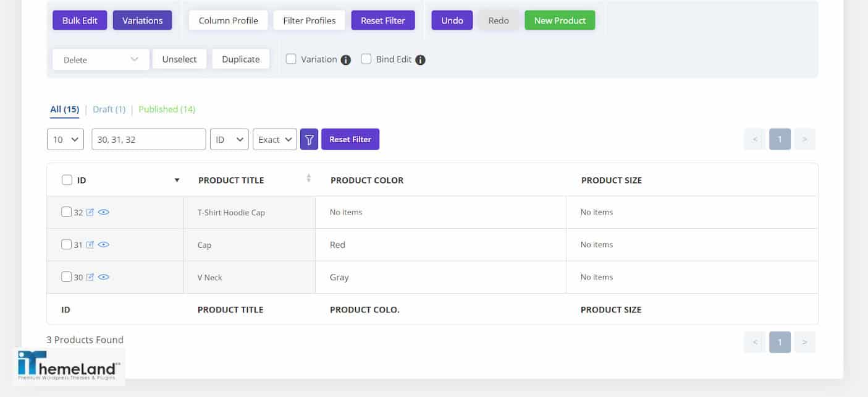This screenshot has height=397, width=868.
Task: Click info icon beside Bind Edit
Action: [420, 60]
